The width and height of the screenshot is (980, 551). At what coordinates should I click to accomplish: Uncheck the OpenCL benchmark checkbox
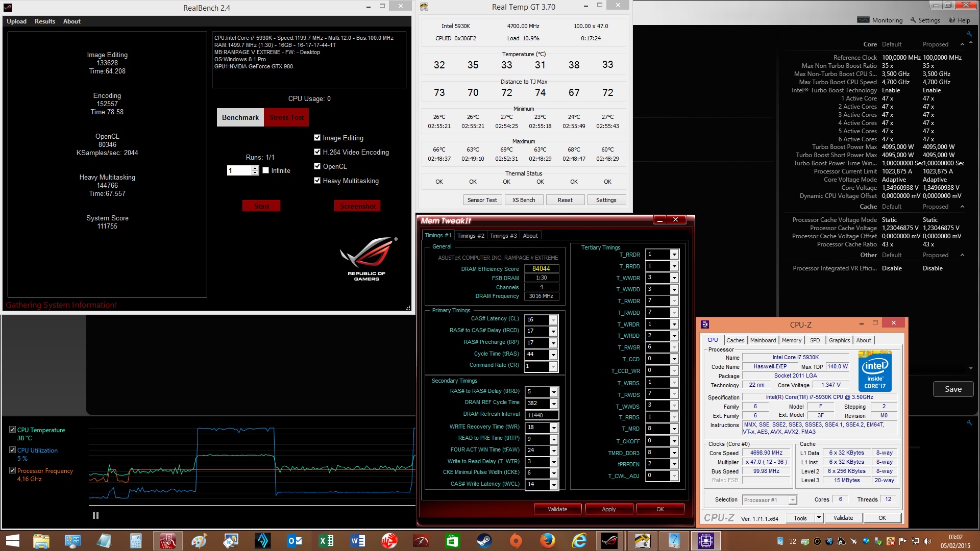pyautogui.click(x=317, y=166)
